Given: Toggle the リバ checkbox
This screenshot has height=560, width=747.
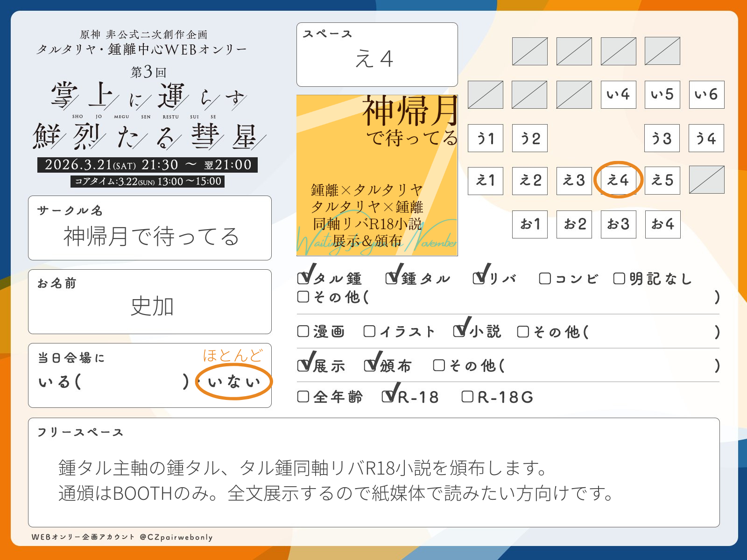Looking at the screenshot, I should [479, 279].
